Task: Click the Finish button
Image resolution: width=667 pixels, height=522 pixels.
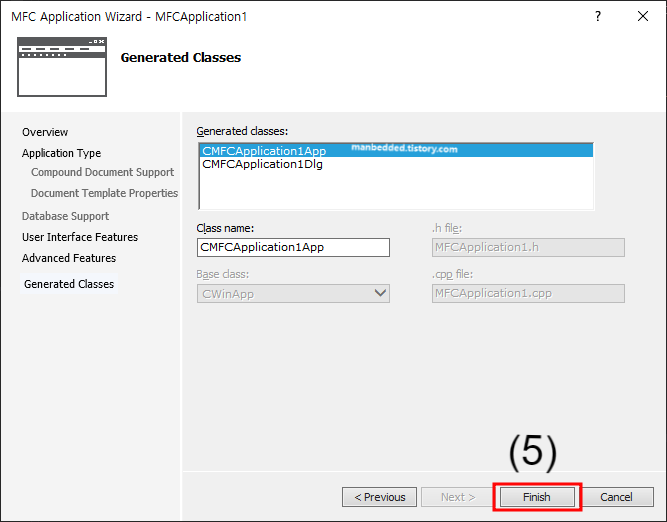Action: (537, 497)
